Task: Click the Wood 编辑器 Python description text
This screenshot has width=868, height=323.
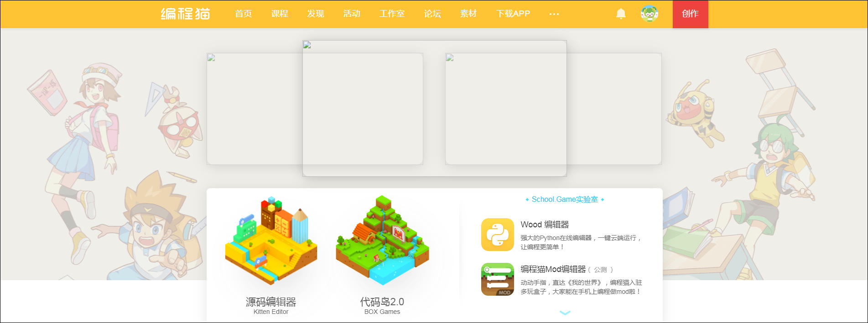Action: coord(582,242)
